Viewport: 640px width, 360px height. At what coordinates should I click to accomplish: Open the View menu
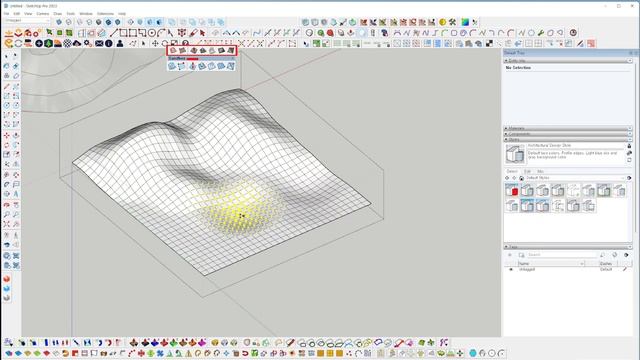click(28, 13)
